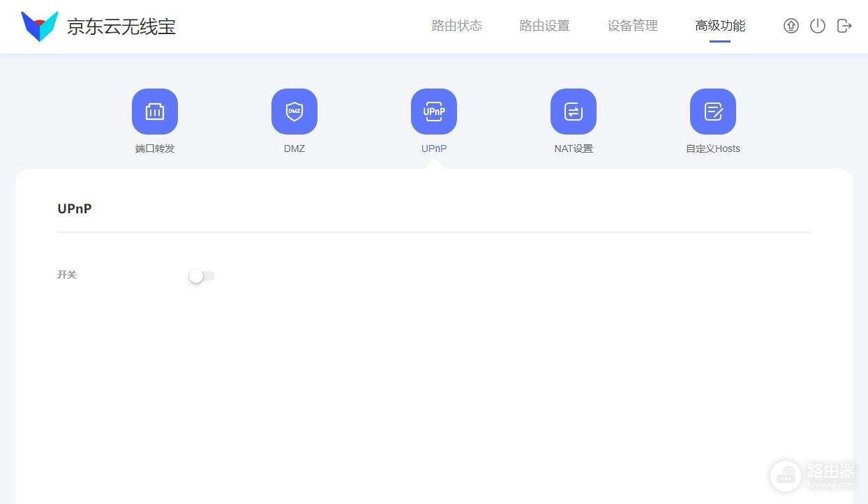Image resolution: width=868 pixels, height=504 pixels.
Task: Click the UPnP section heading
Action: click(75, 208)
